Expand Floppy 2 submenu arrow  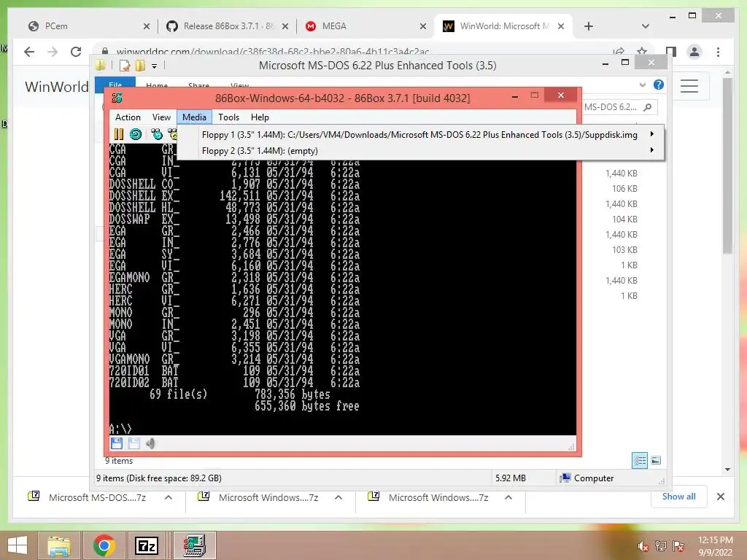click(651, 150)
